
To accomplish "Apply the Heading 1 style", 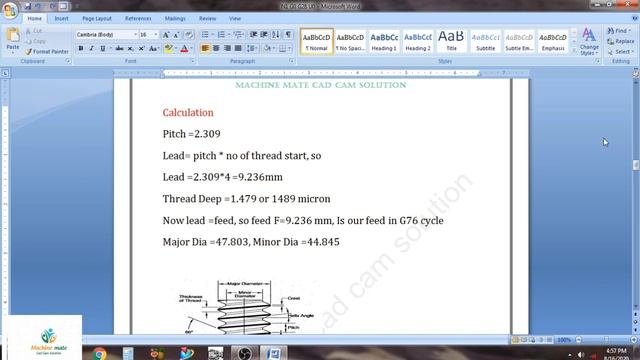I will coord(384,41).
